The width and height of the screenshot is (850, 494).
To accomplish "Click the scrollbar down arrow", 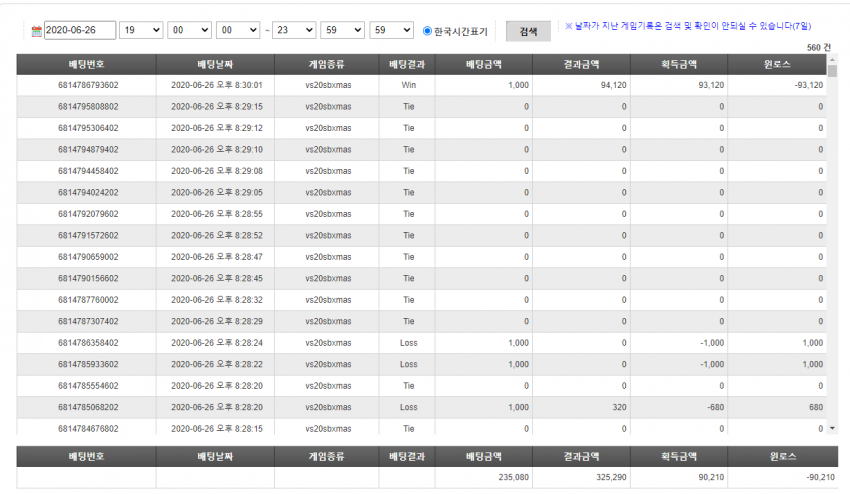I will [832, 428].
